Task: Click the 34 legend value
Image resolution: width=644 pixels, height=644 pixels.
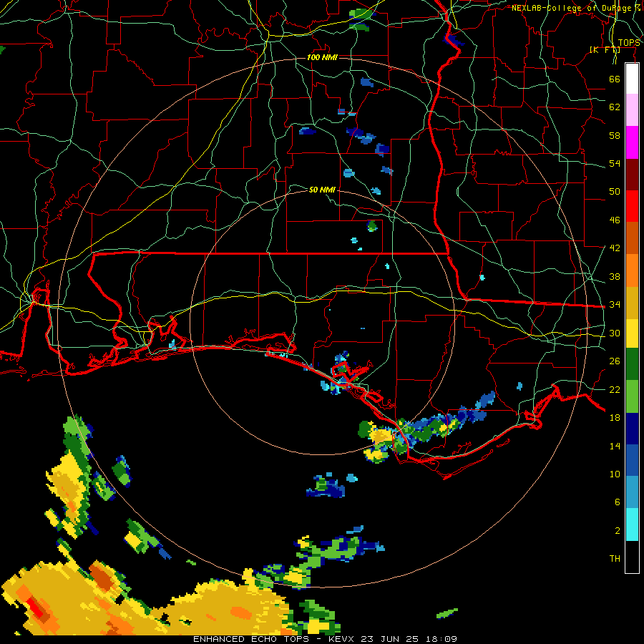Action: (x=615, y=305)
